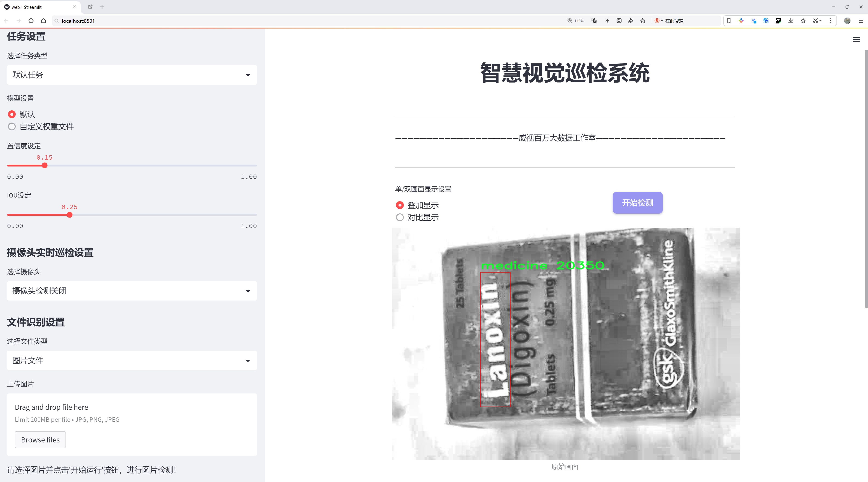The width and height of the screenshot is (868, 482).
Task: Open the 默认任务 task type dropdown
Action: tap(131, 75)
